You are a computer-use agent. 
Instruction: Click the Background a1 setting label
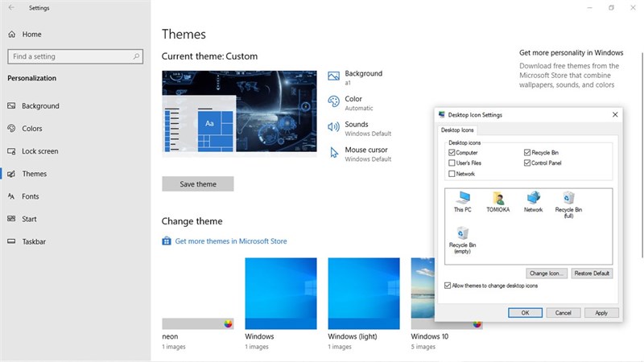tap(364, 77)
